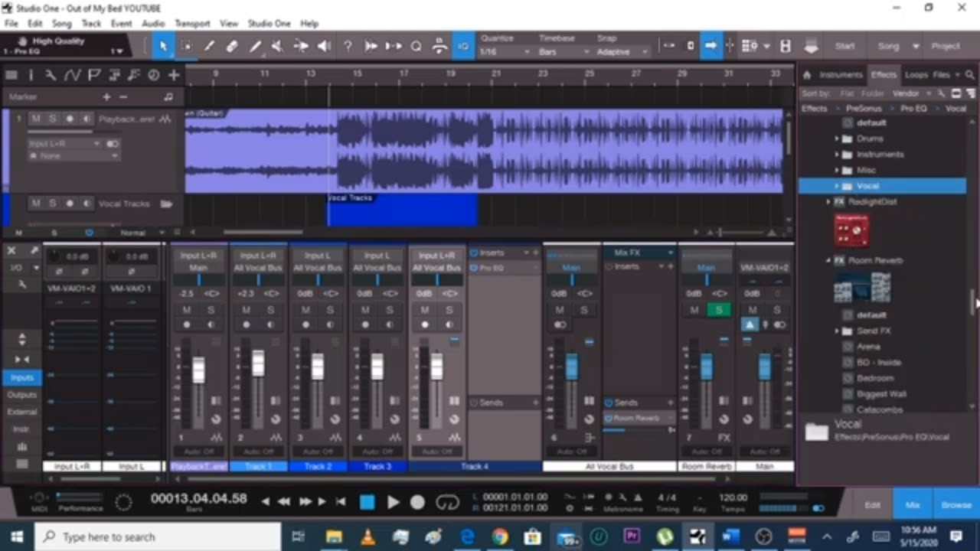This screenshot has width=980, height=551.
Task: Open VLC from Windows taskbar
Action: (367, 537)
